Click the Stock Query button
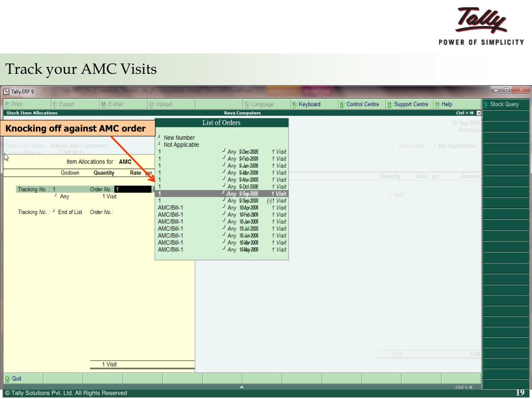532x399 pixels. (x=505, y=104)
